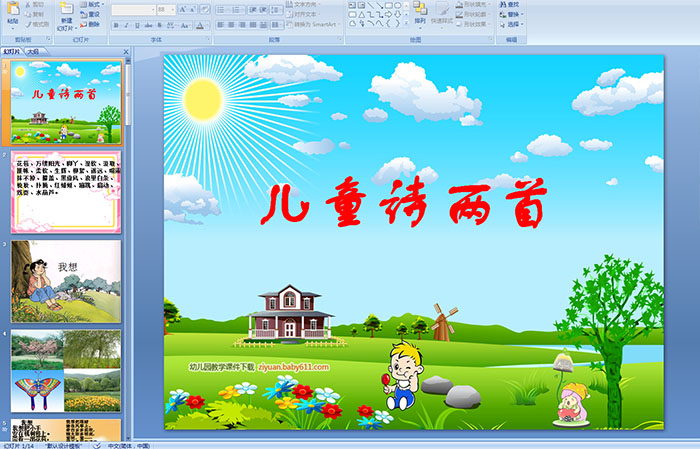Click the language status 中文(简体,中国)

[x=129, y=446]
